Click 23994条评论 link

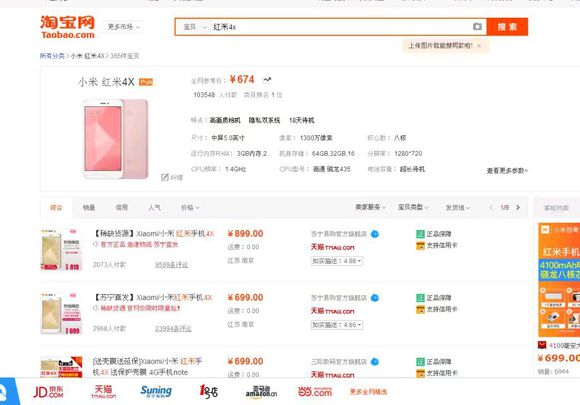tap(173, 329)
